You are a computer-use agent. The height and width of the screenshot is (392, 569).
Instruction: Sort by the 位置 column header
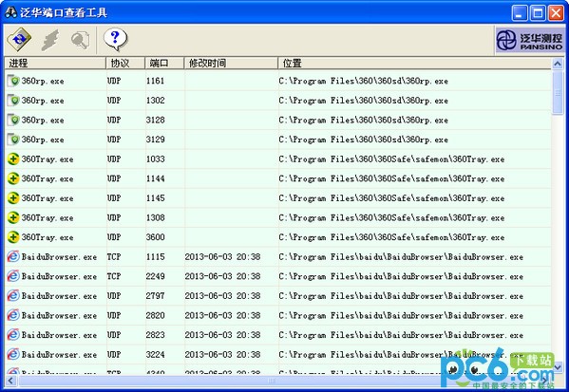pos(414,63)
